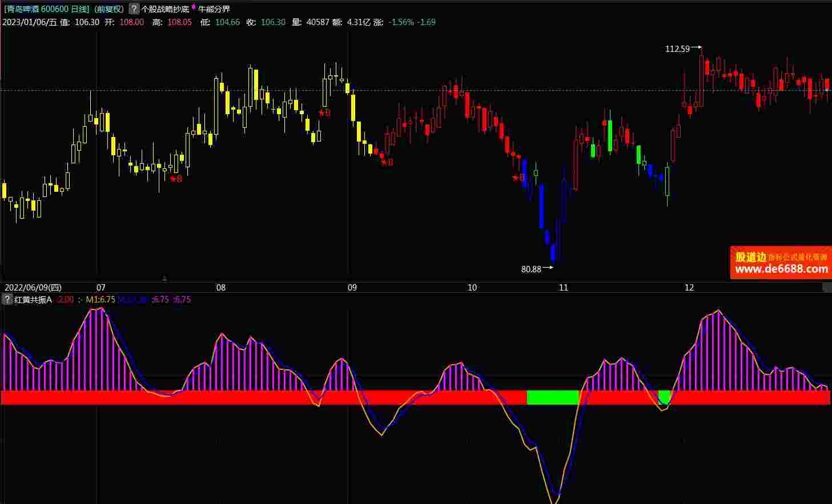Click the 09 month label on the axis
This screenshot has width=832, height=504.
352,287
